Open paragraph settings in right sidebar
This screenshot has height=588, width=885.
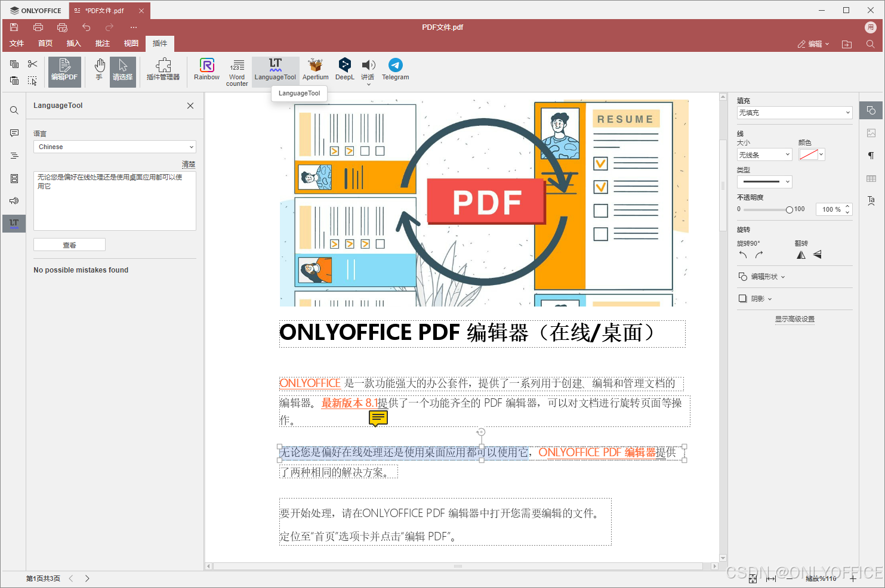coord(871,156)
